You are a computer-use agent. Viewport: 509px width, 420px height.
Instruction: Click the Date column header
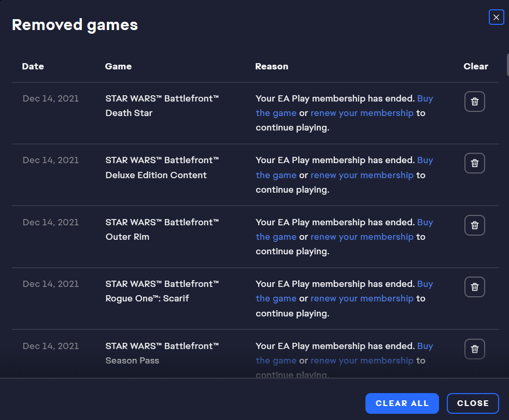[x=33, y=66]
